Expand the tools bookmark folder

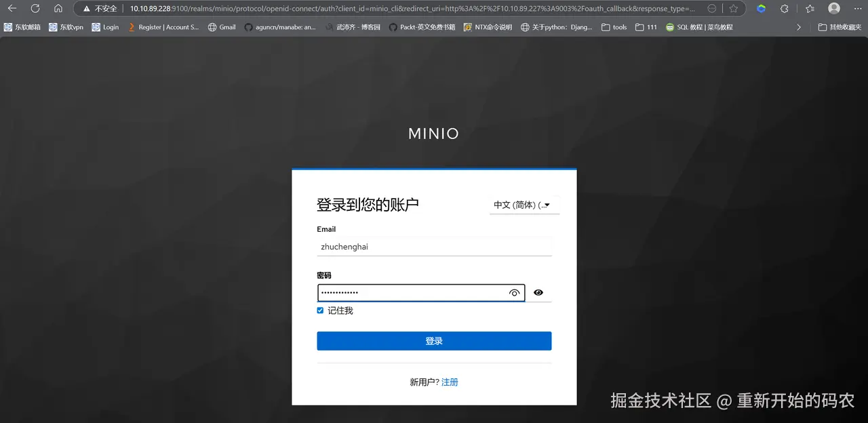pos(614,27)
